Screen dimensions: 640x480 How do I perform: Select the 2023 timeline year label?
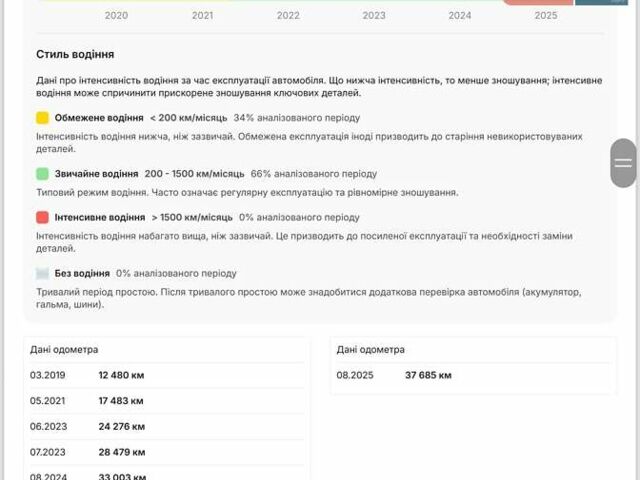pos(374,16)
